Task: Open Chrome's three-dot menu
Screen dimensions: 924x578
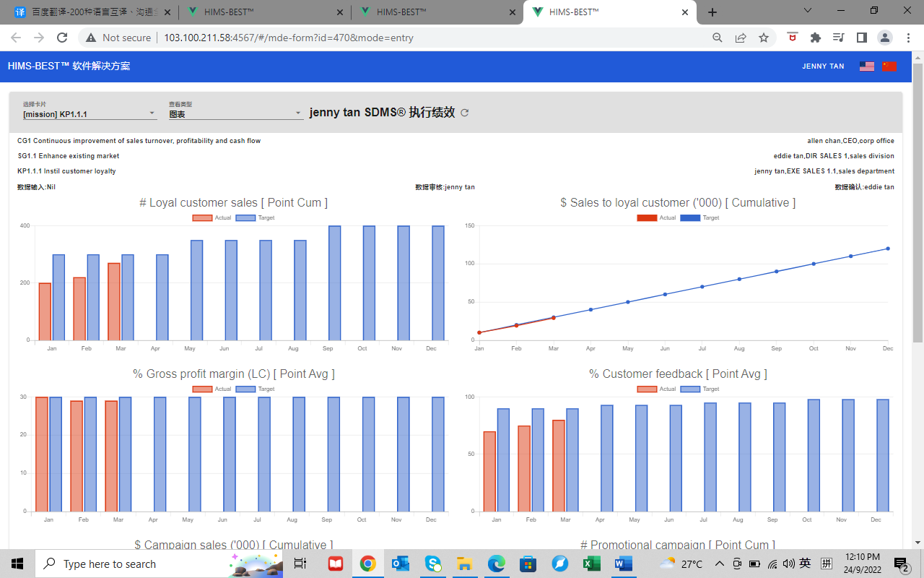Action: pyautogui.click(x=907, y=38)
